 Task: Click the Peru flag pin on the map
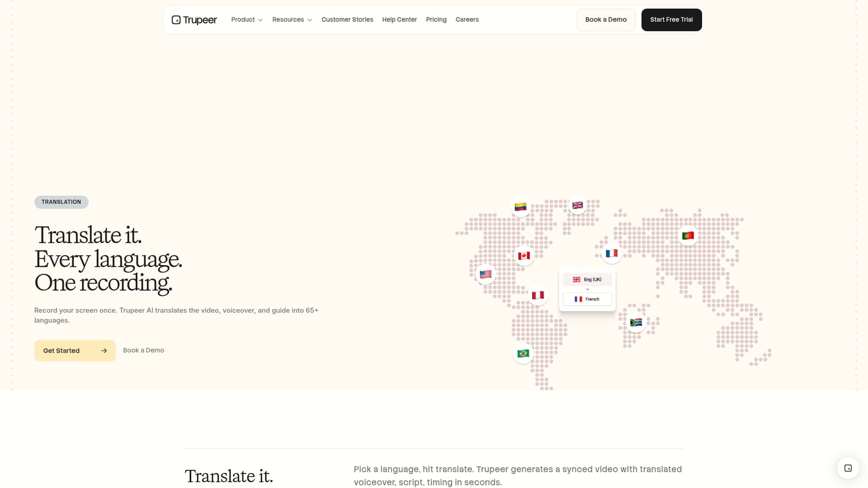click(x=538, y=295)
